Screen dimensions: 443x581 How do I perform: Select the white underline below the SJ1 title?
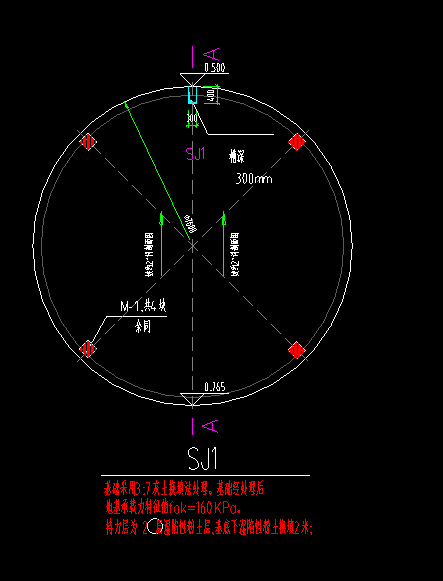[206, 475]
